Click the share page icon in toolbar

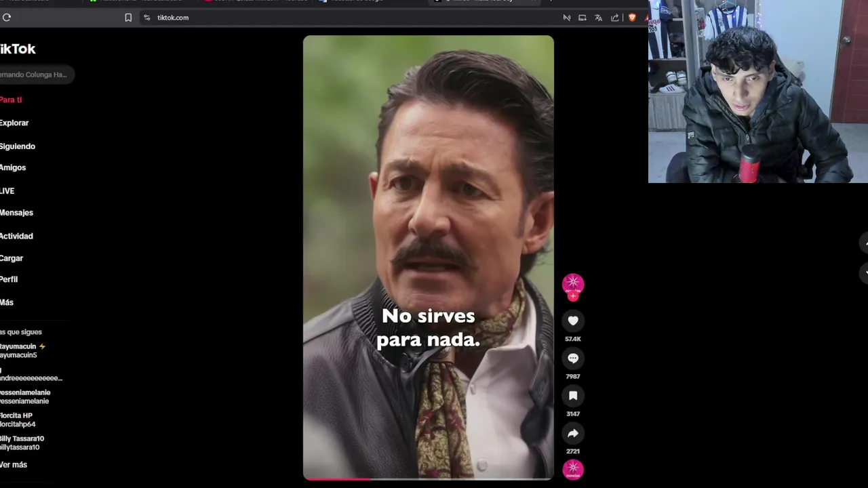pos(615,18)
